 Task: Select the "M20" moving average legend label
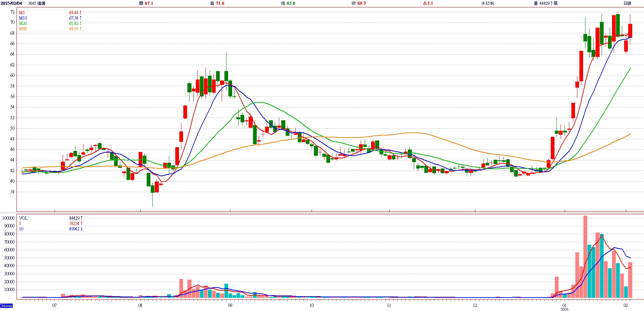click(23, 24)
